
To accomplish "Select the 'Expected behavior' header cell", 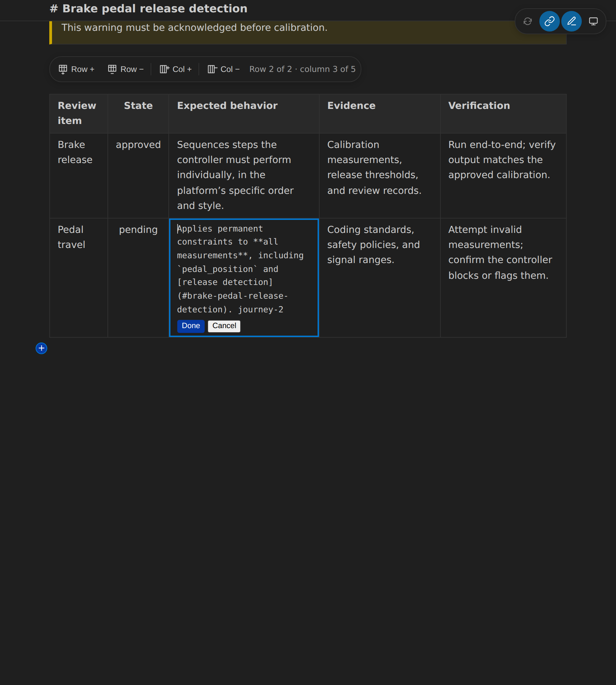I will tap(244, 114).
